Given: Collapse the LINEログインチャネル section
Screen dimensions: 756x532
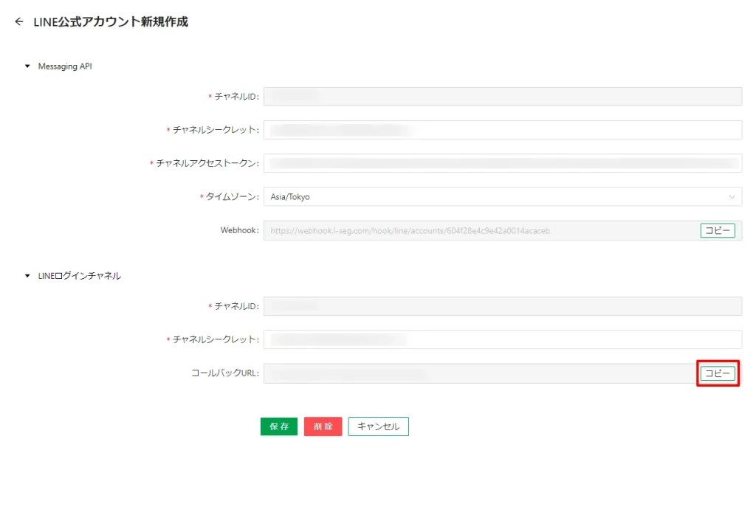Looking at the screenshot, I should tap(27, 276).
